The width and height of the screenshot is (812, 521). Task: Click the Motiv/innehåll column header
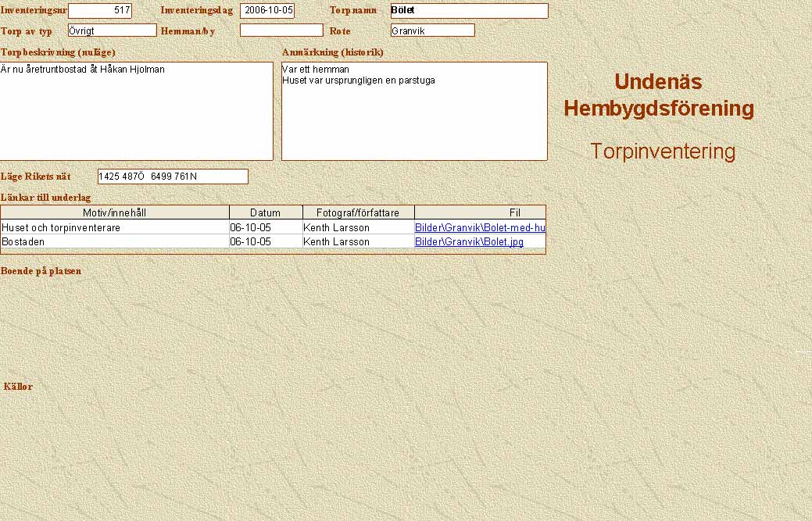(115, 212)
